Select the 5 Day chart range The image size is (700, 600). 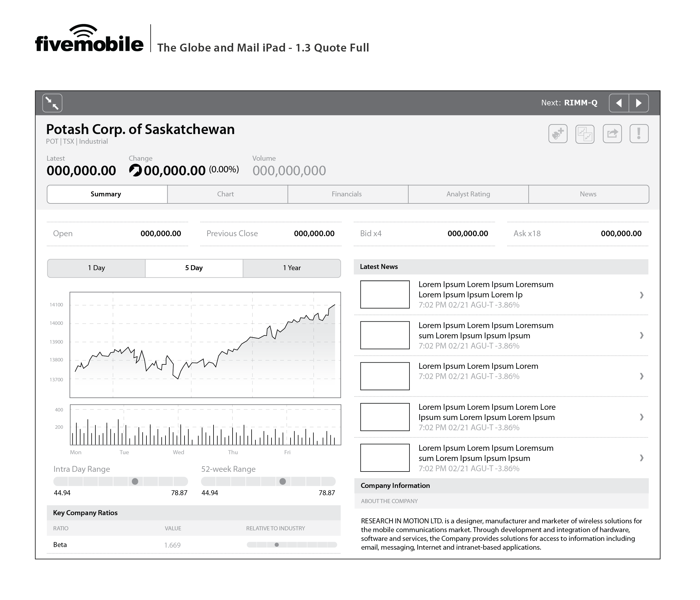tap(194, 268)
